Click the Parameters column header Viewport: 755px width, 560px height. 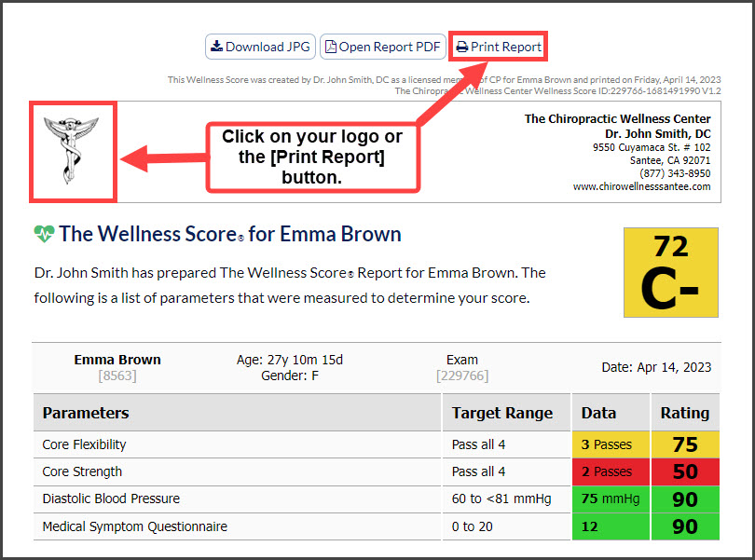pyautogui.click(x=237, y=413)
